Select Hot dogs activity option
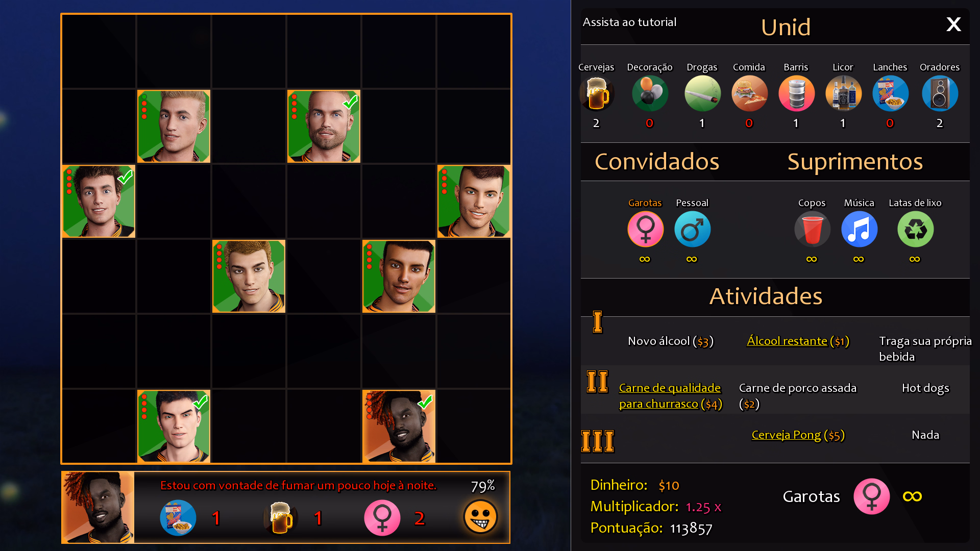980x551 pixels. (925, 388)
